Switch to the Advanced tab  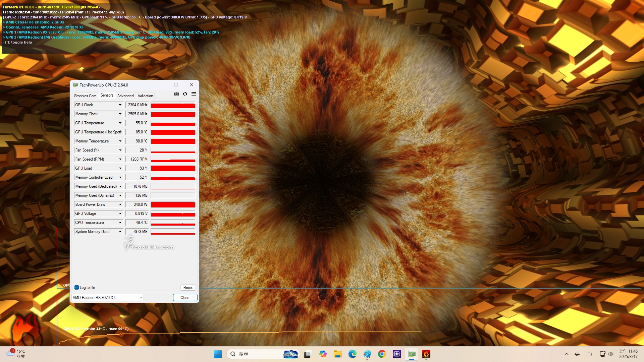(125, 96)
